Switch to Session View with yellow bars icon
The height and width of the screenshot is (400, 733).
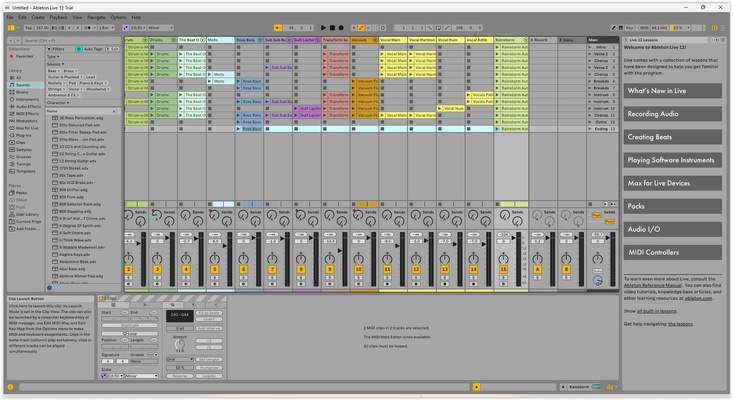point(714,28)
